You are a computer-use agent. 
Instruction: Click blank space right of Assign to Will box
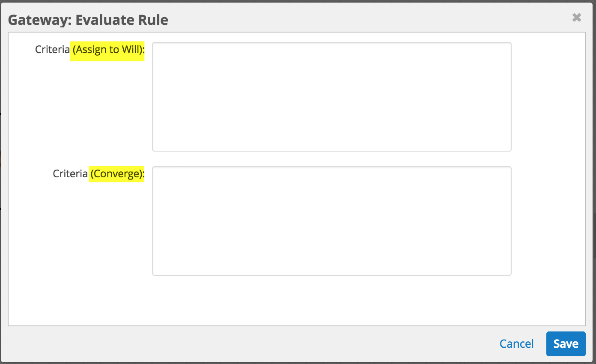[x=548, y=97]
